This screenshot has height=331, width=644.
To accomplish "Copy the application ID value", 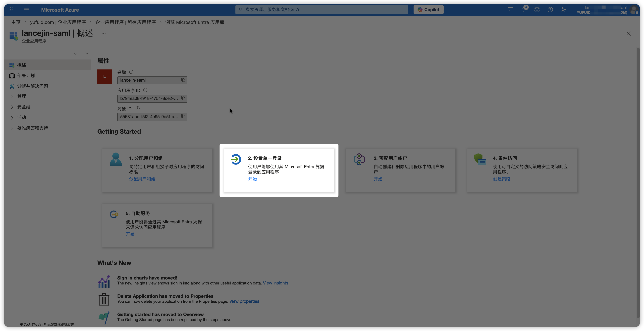I will coord(183,98).
